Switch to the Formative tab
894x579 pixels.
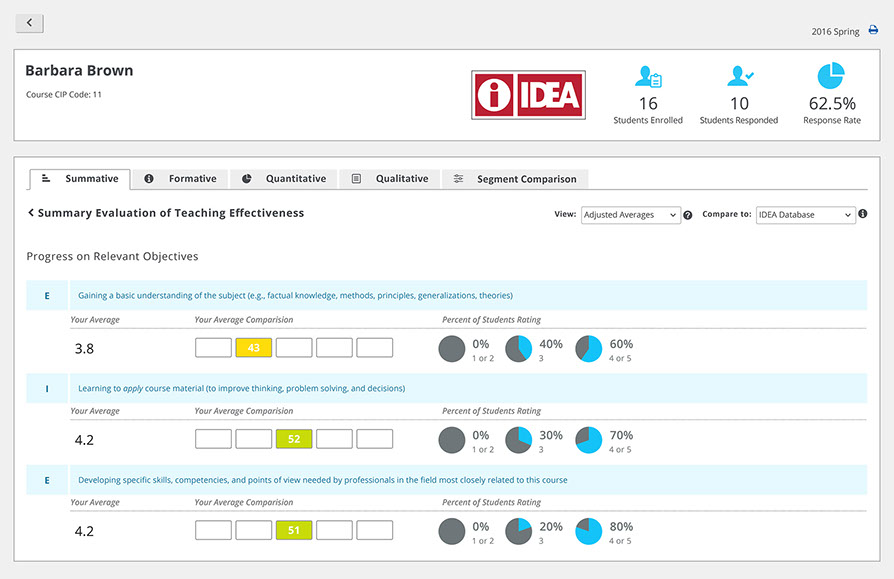pos(180,179)
